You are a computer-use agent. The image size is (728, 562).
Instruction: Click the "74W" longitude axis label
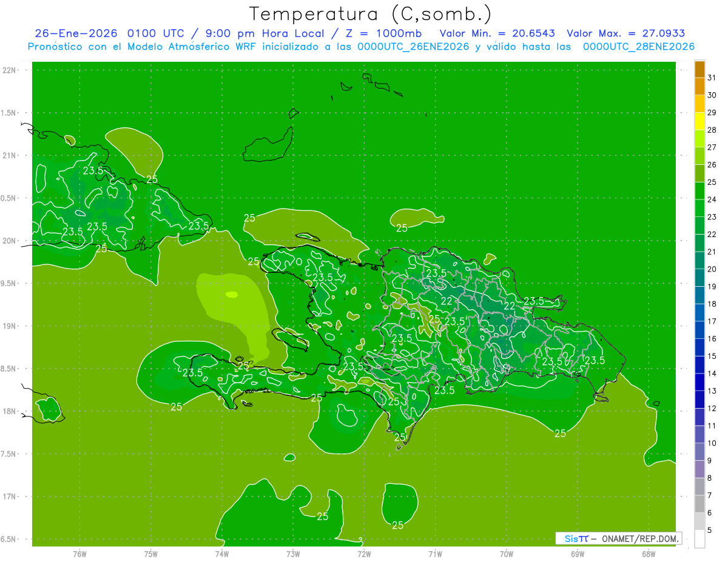[x=222, y=554]
